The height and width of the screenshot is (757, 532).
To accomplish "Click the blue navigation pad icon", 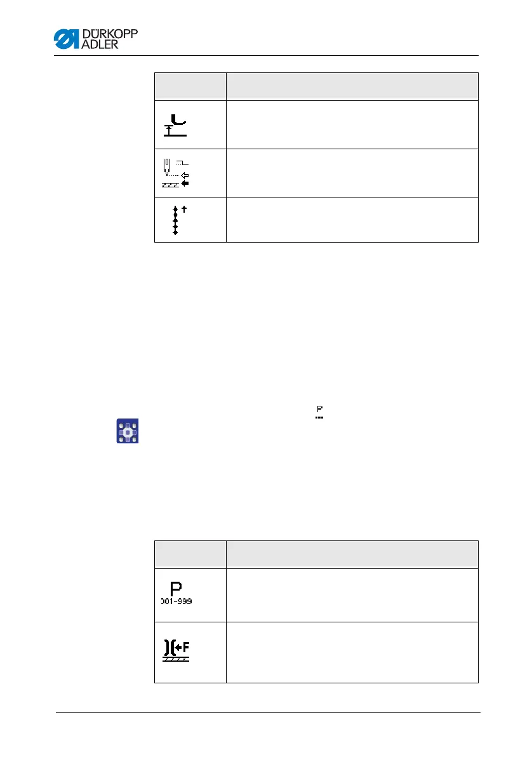I will click(128, 431).
